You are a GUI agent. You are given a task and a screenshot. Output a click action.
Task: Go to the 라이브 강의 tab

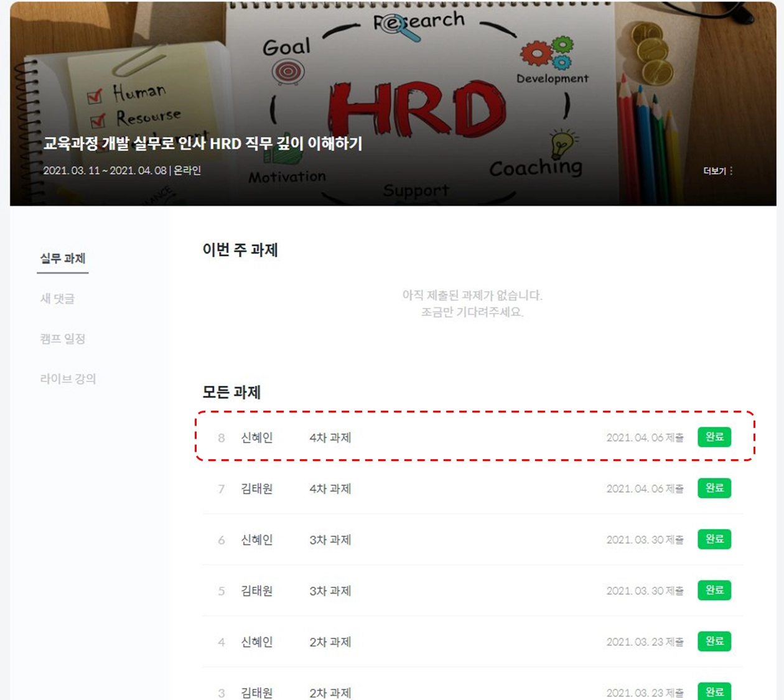pos(68,378)
